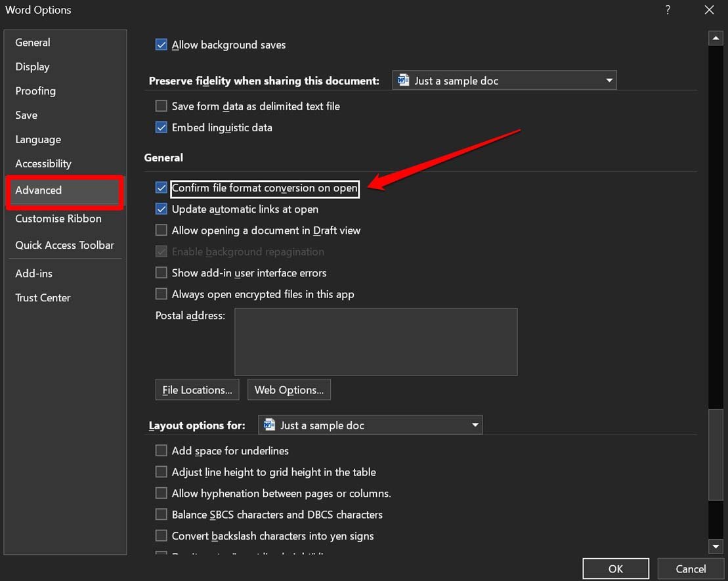Screen dimensions: 728x581
Task: Click the scroll up arrow
Action: click(x=716, y=38)
